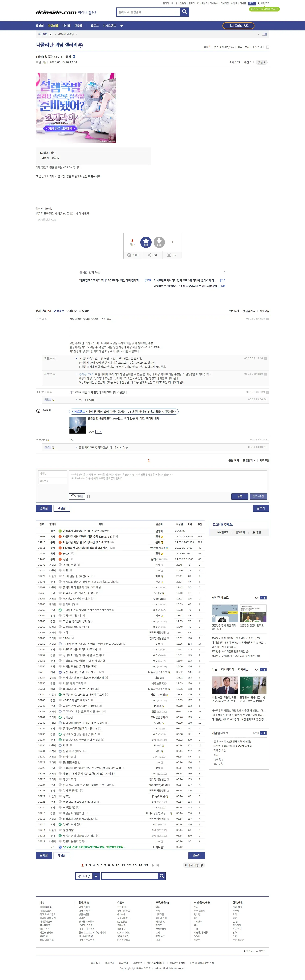This screenshot has height=980, width=305.
Task: Go to next page of 실시간 베스트
Action: (x=265, y=598)
